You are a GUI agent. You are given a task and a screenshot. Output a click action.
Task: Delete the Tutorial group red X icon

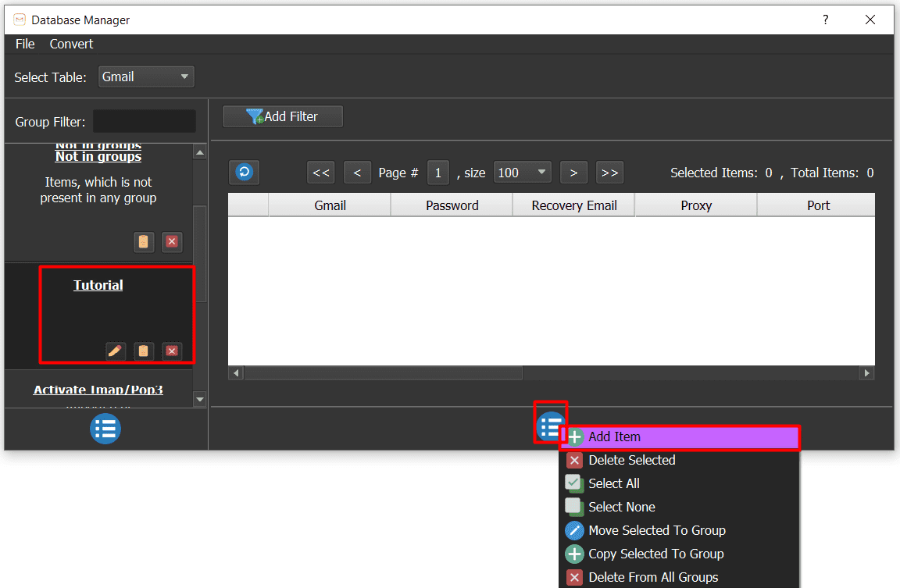[172, 351]
